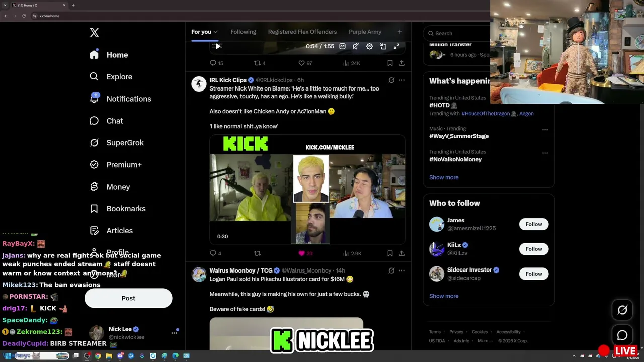The height and width of the screenshot is (362, 644).
Task: View analytics of the 24K views post
Action: [x=351, y=63]
